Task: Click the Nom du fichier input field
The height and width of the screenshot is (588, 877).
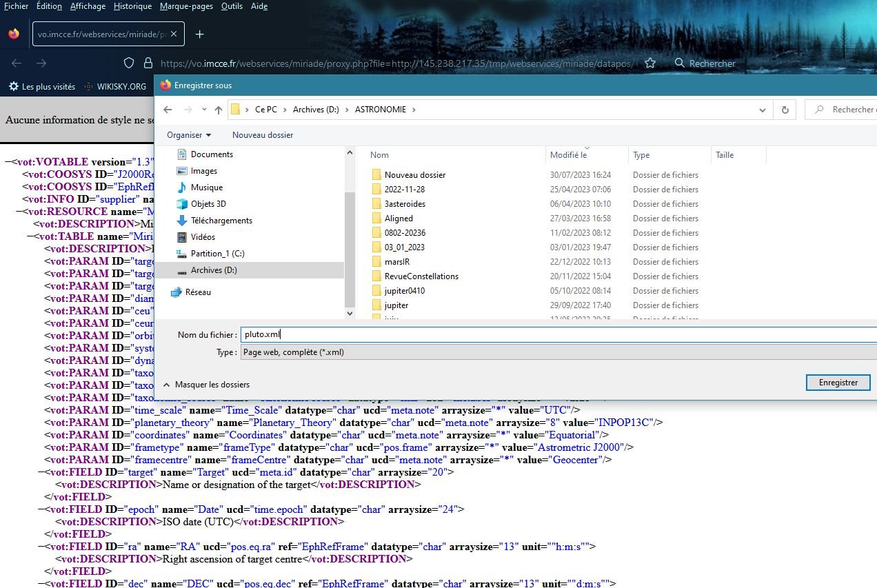Action: pos(557,334)
